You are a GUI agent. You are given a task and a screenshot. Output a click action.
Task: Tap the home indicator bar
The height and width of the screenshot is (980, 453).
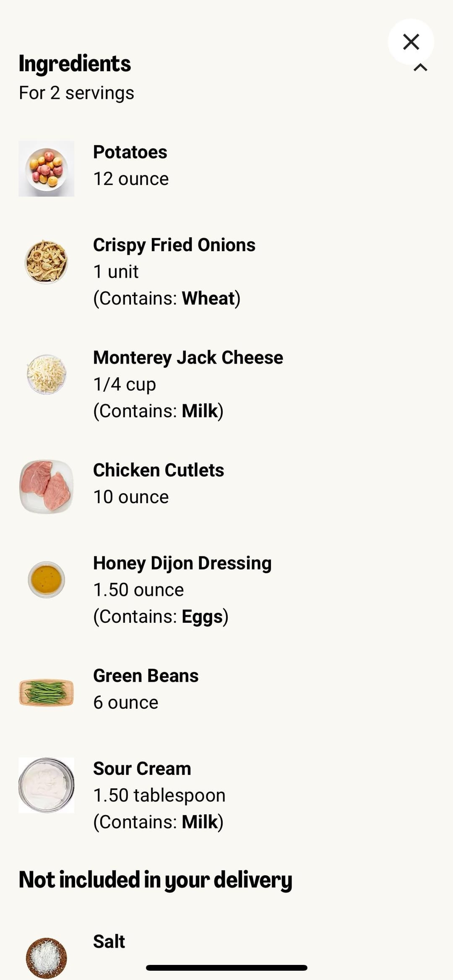coord(226,968)
